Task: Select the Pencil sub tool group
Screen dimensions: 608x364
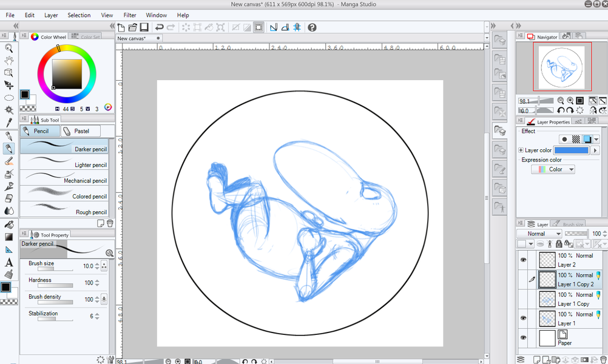Action: 40,131
